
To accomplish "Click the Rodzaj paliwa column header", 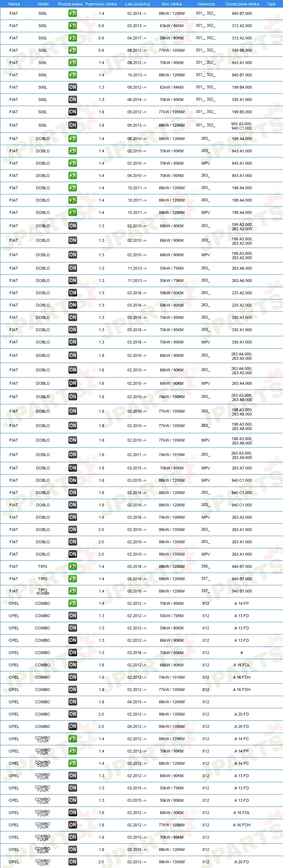I will (x=70, y=4).
